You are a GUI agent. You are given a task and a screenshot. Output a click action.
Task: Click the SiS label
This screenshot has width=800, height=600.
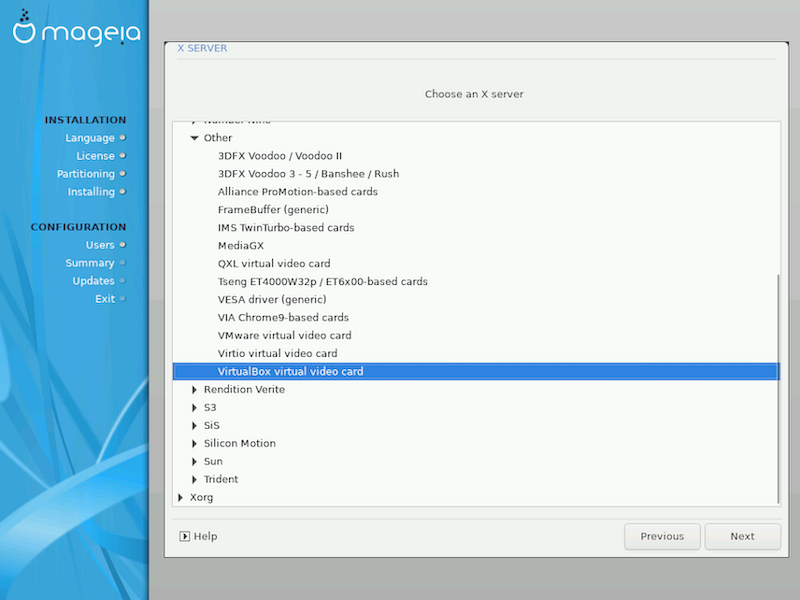point(212,426)
